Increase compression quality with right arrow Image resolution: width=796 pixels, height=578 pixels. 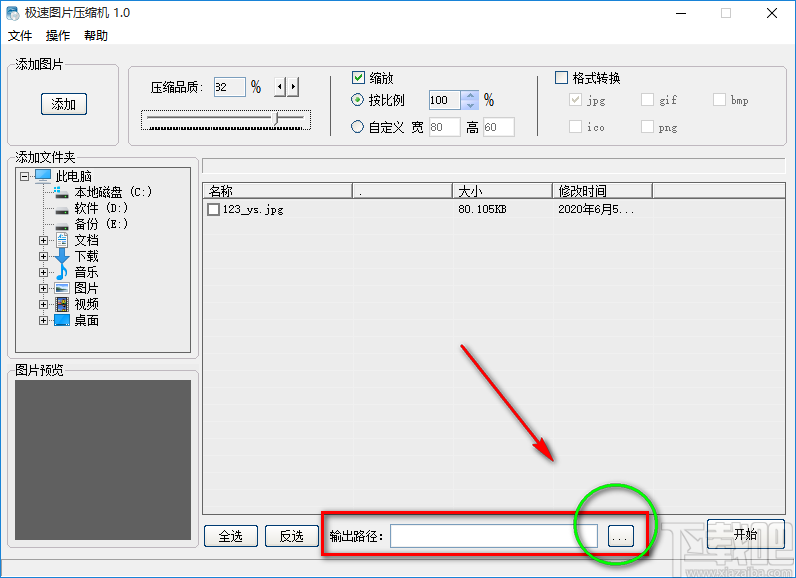click(293, 87)
